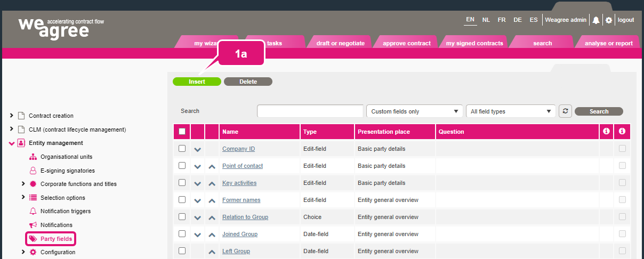Image resolution: width=644 pixels, height=259 pixels.
Task: Click the CLM document icon
Action: [21, 129]
